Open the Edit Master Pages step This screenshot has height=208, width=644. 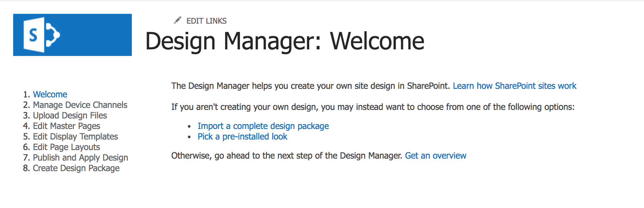click(67, 126)
